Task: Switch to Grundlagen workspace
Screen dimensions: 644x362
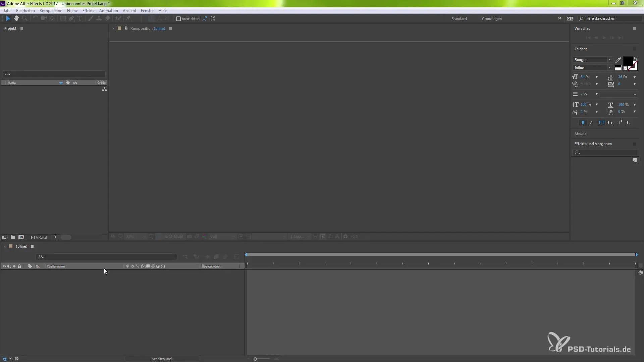Action: point(492,19)
